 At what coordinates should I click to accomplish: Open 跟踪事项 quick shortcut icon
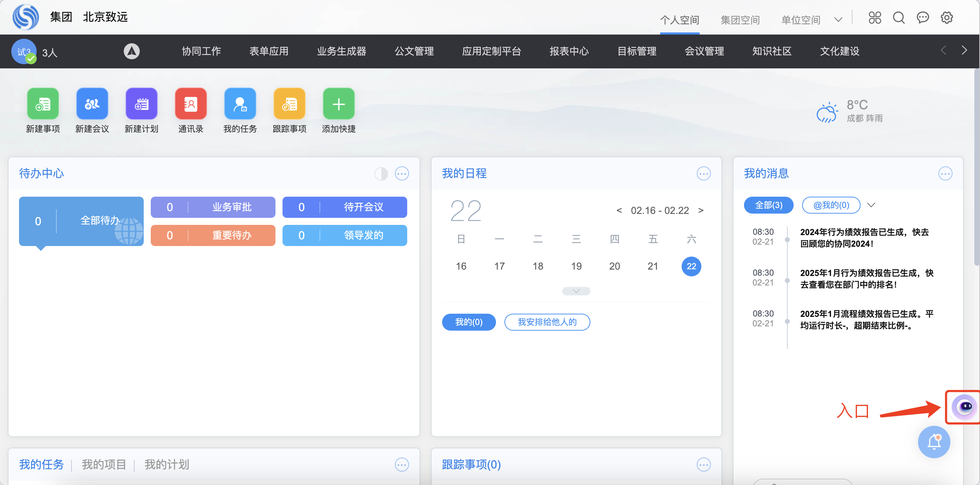pos(289,104)
